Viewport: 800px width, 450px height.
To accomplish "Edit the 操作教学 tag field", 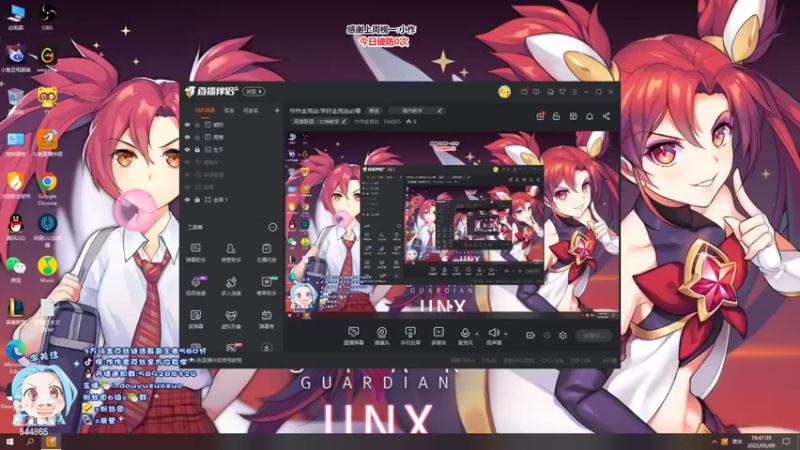I will [x=416, y=111].
